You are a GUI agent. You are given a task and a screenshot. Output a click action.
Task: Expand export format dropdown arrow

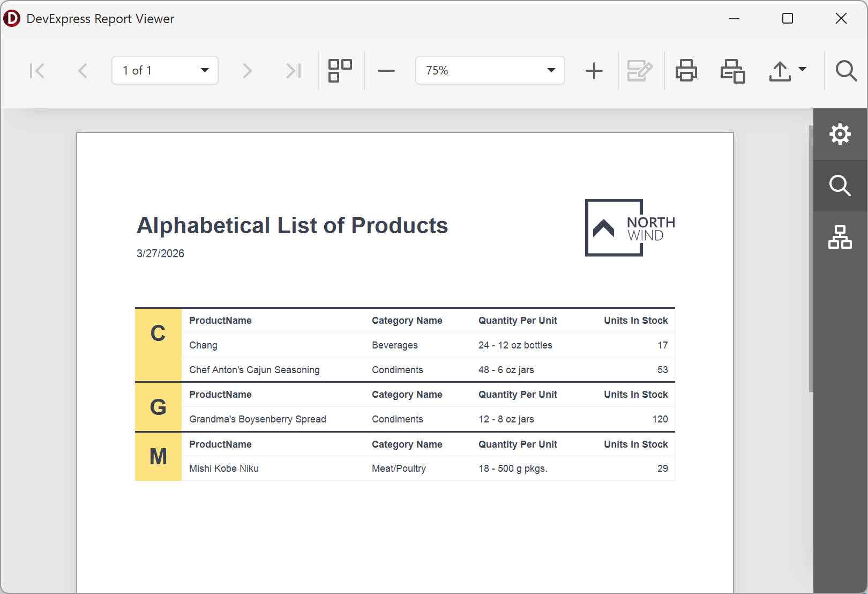[x=802, y=69]
